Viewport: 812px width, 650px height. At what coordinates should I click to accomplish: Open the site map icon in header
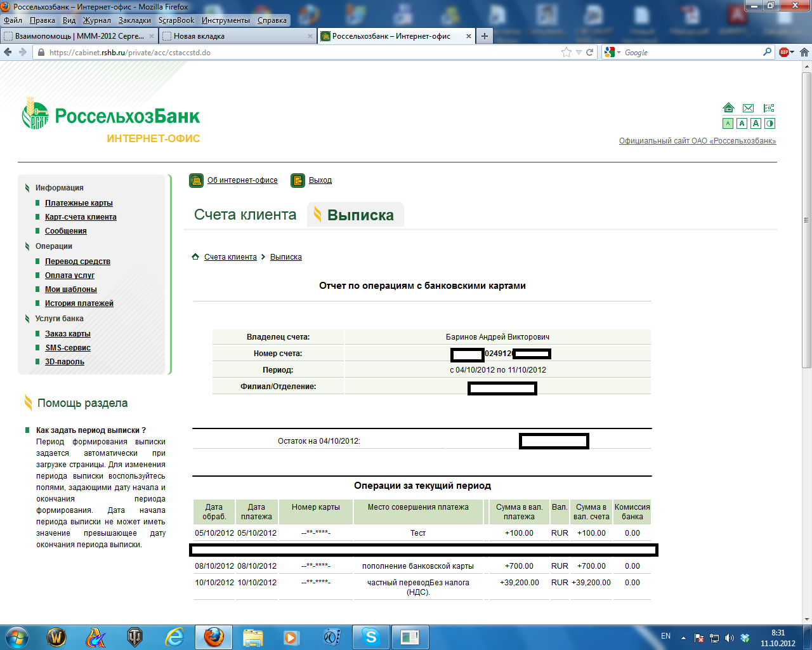pyautogui.click(x=769, y=108)
